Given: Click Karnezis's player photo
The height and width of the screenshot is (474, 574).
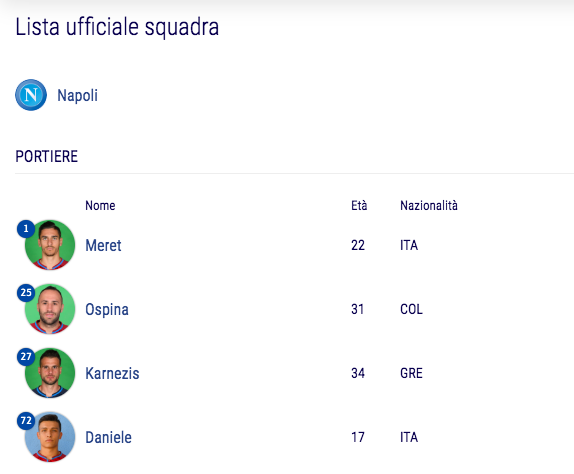Looking at the screenshot, I should (x=50, y=373).
